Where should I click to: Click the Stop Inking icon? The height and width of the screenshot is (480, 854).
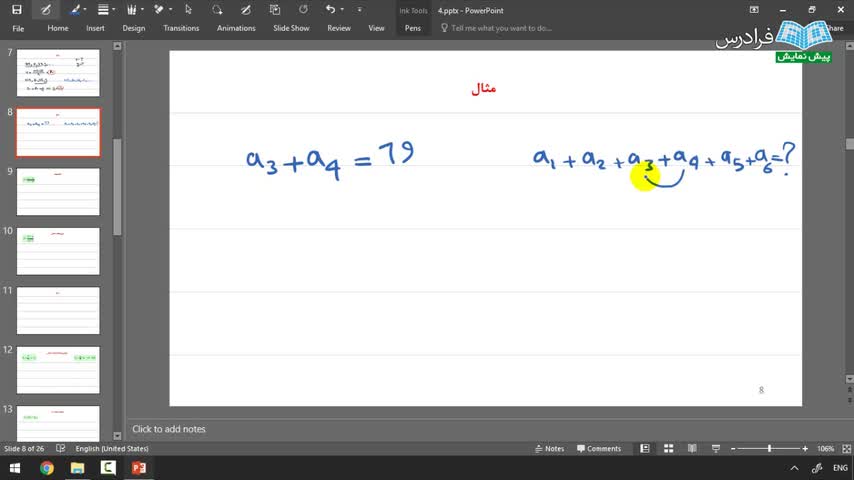(246, 10)
